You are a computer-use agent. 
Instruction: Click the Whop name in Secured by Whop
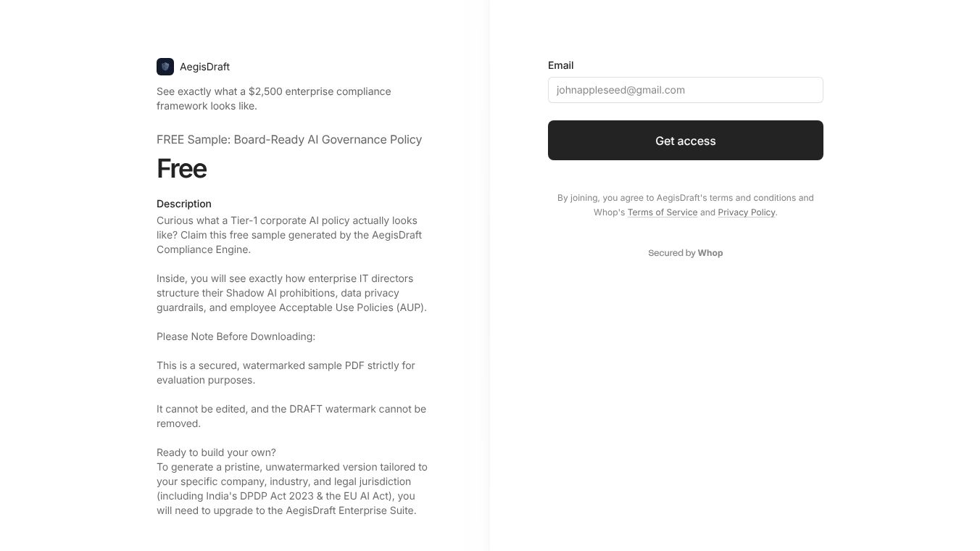click(710, 253)
